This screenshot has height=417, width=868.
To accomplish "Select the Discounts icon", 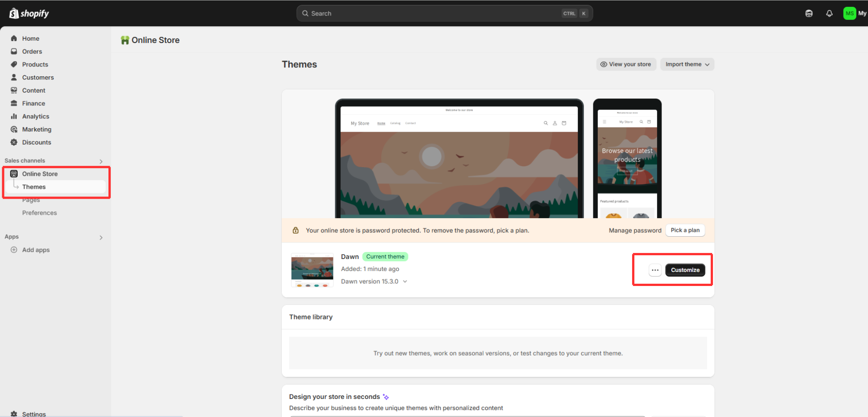I will click(14, 142).
